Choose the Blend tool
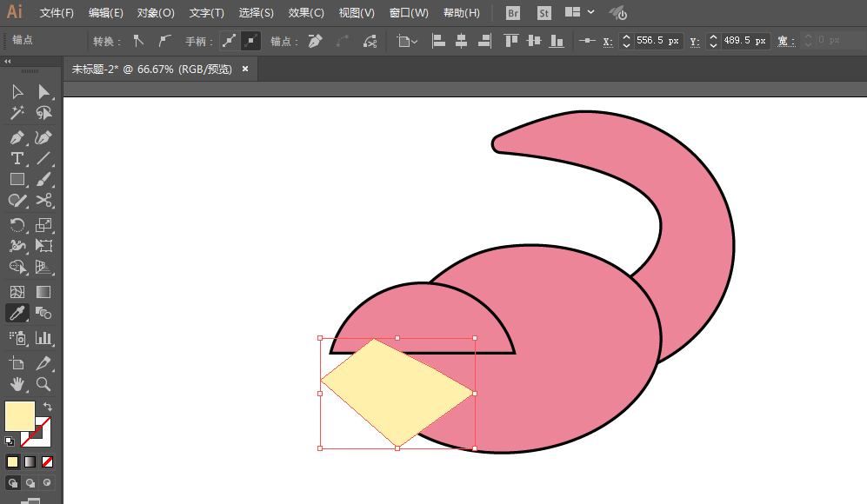 click(x=43, y=314)
